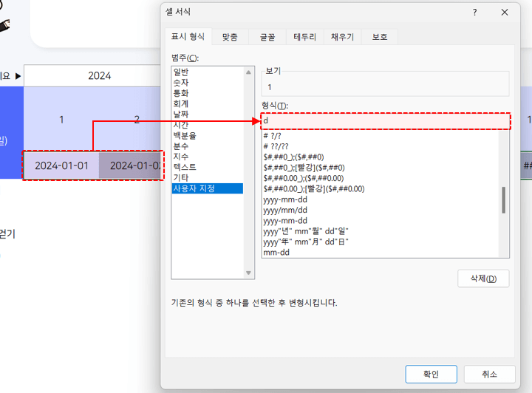Click the day cell showing 1
This screenshot has height=393, width=532.
(61, 120)
